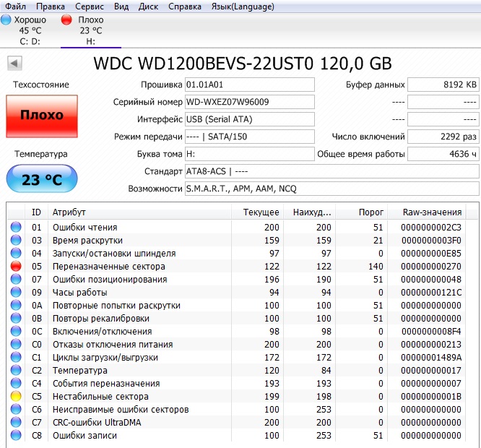Screen dimensions: 481x448
Task: Click the blue icon for CRC-ошибки UltraDMA
Action: [x=16, y=422]
